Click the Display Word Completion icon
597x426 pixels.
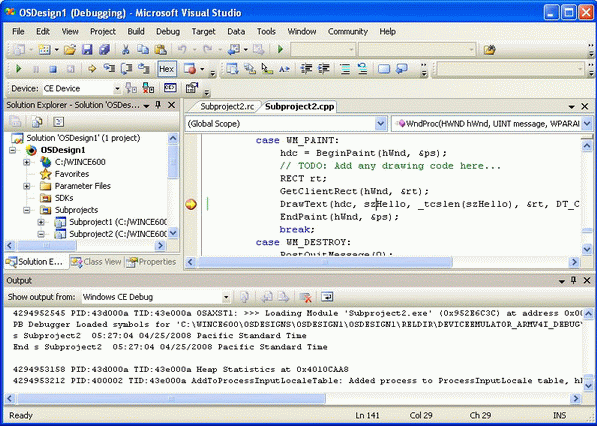(x=284, y=69)
